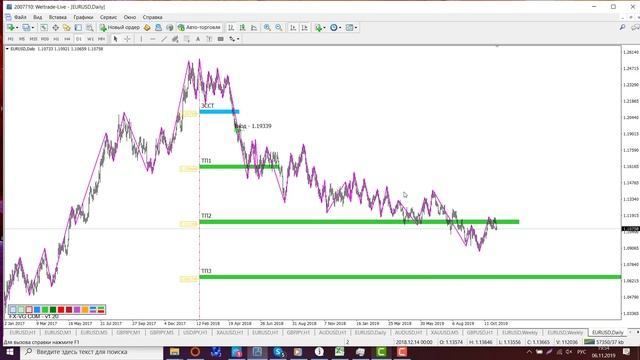Switch chart to line chart style
640x360 pixels.
click(254, 28)
